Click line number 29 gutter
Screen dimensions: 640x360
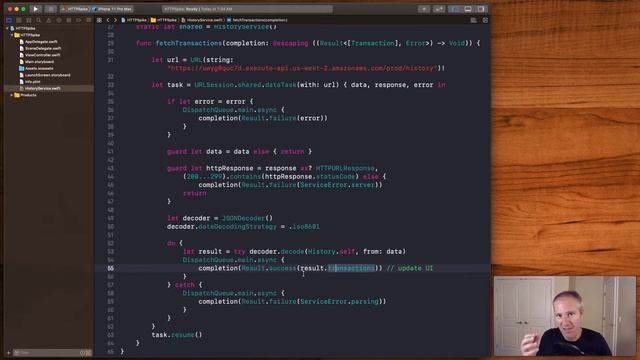click(x=111, y=43)
